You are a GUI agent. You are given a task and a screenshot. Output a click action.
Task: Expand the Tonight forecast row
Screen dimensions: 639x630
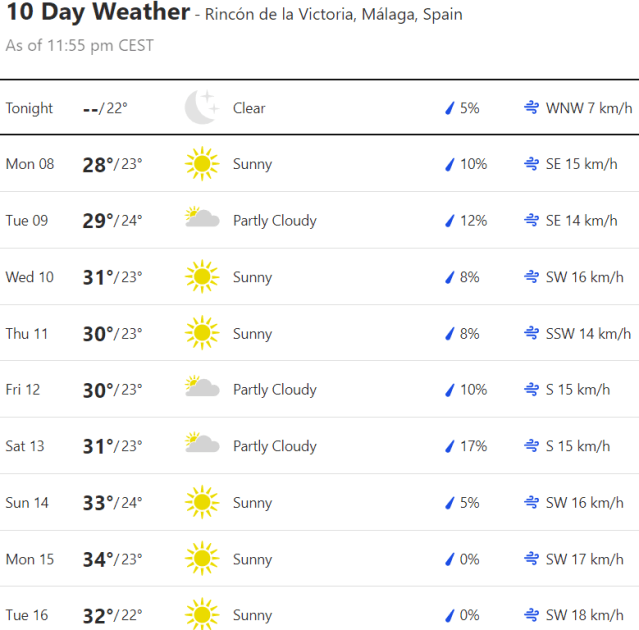[x=320, y=108]
